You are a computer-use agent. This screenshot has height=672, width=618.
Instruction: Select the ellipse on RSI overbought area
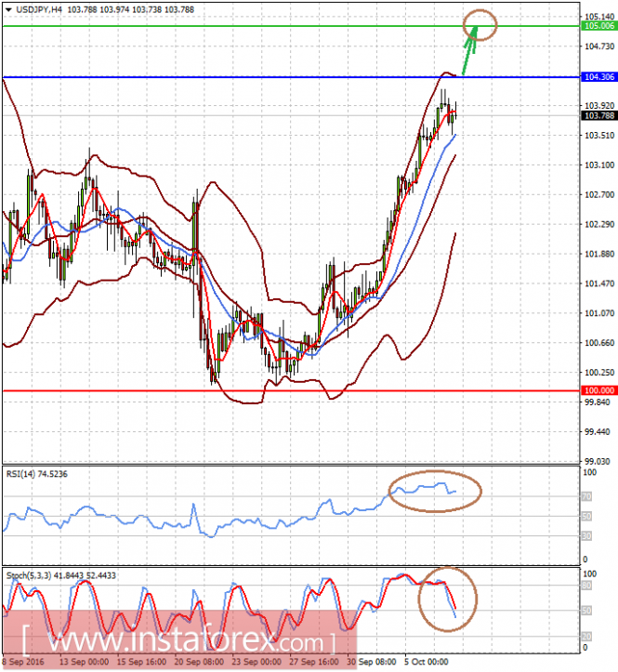(x=435, y=491)
